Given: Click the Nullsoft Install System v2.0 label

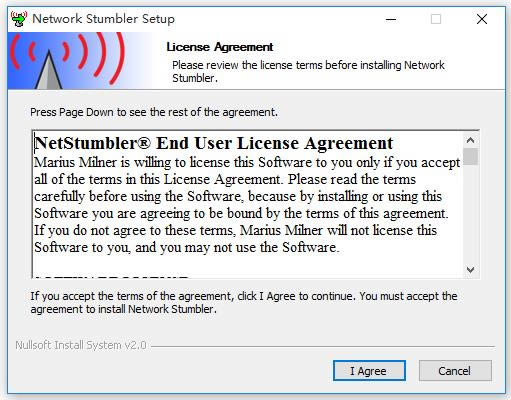Looking at the screenshot, I should (81, 345).
